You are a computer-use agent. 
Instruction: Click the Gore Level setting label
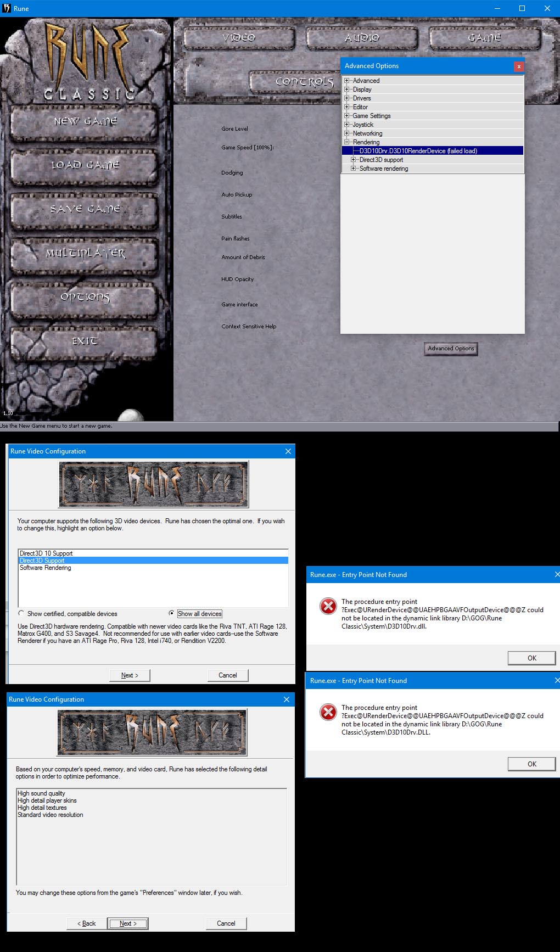pos(234,128)
